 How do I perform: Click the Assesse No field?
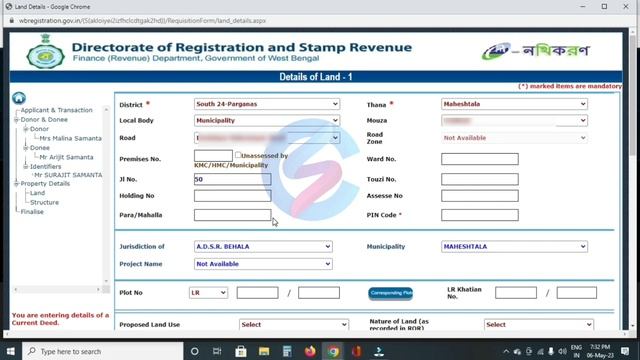(480, 196)
